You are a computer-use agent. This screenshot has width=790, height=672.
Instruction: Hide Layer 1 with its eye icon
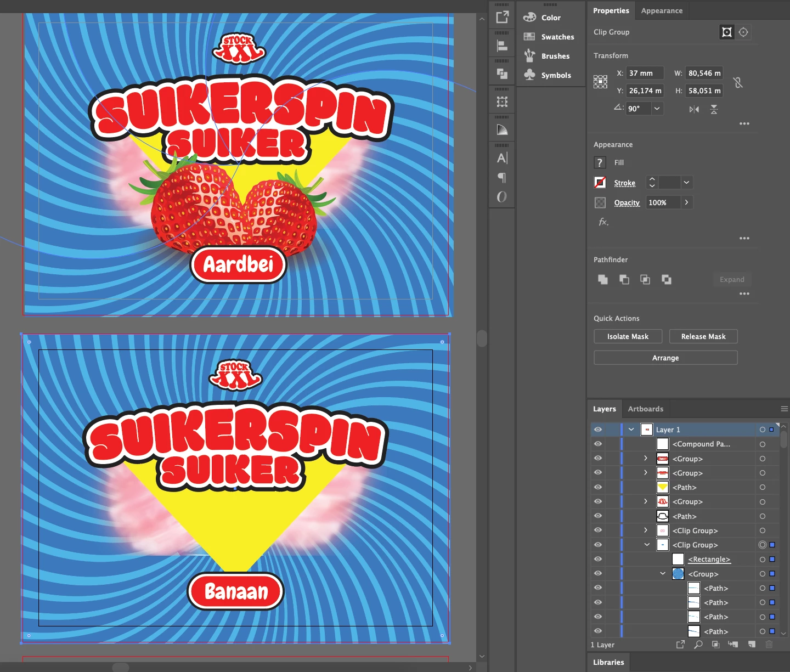coord(598,430)
